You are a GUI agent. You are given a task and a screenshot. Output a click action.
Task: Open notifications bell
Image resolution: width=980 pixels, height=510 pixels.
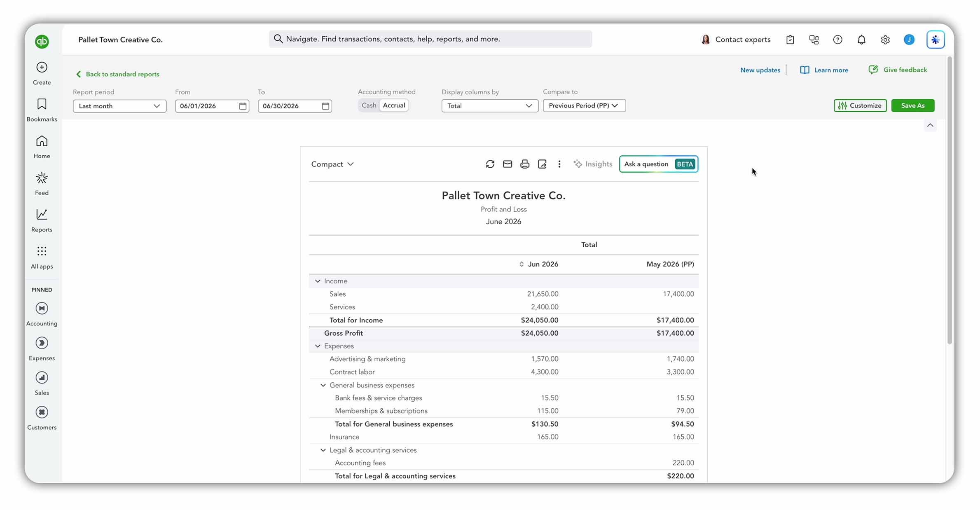coord(861,40)
